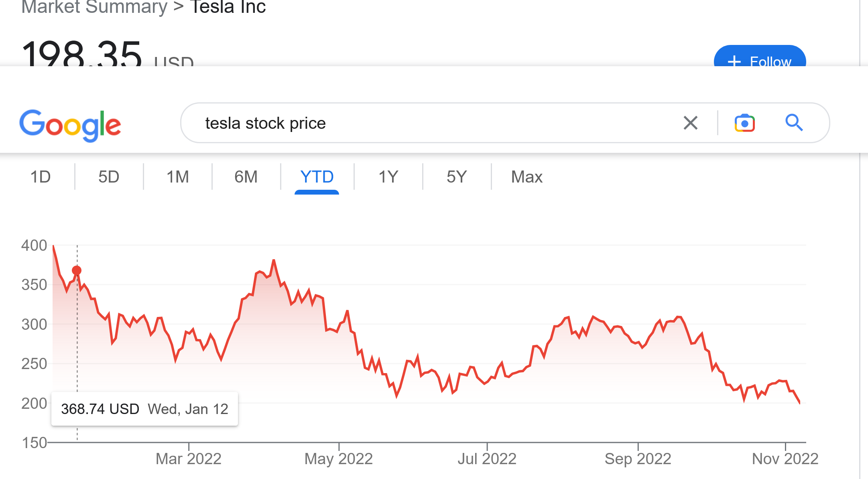This screenshot has width=868, height=479.
Task: Click the Jul 2022 axis label
Action: 487,459
